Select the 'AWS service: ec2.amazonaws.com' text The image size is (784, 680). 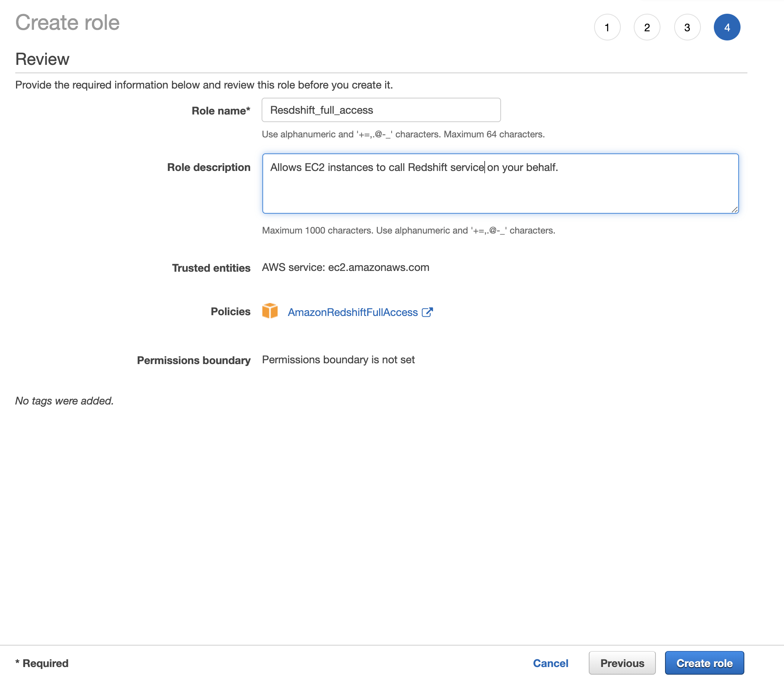click(345, 267)
